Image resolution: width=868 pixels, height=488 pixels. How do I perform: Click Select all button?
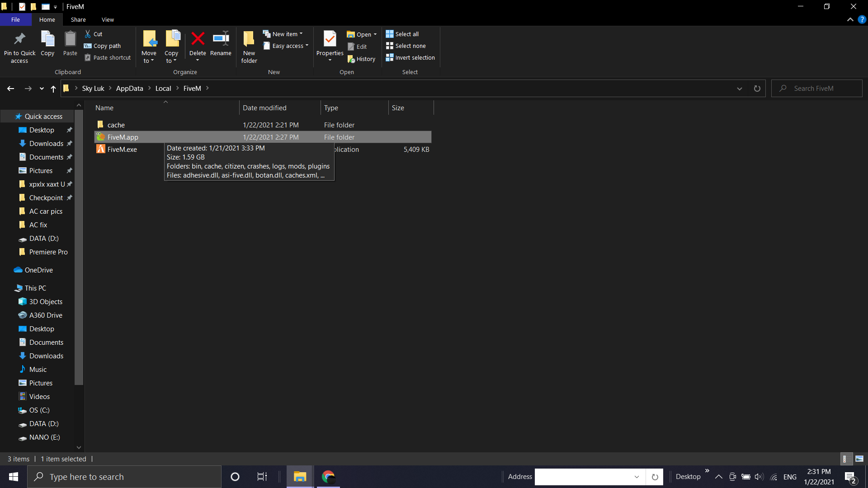pos(402,34)
